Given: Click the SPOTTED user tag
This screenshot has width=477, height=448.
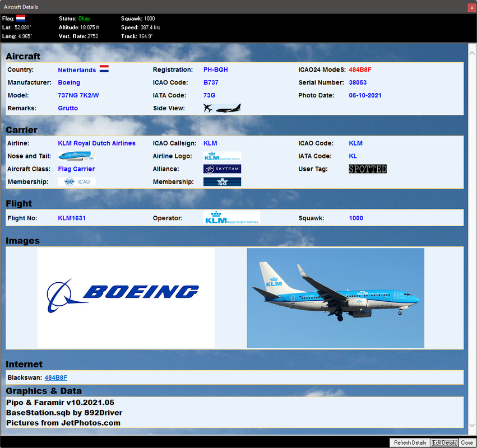Looking at the screenshot, I should (x=368, y=169).
